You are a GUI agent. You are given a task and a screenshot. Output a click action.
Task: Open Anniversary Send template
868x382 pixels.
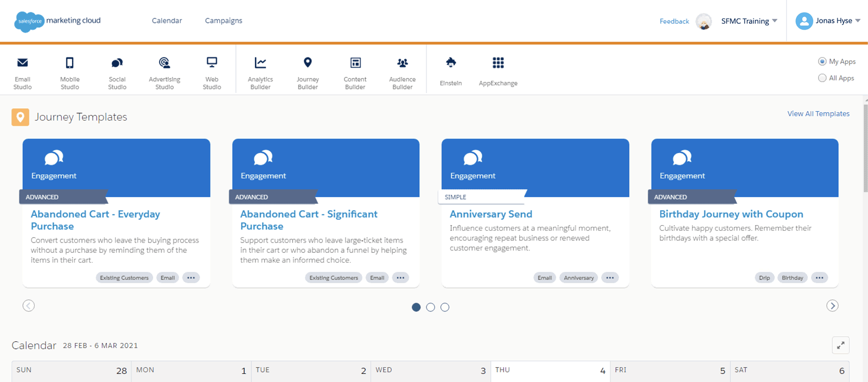491,214
